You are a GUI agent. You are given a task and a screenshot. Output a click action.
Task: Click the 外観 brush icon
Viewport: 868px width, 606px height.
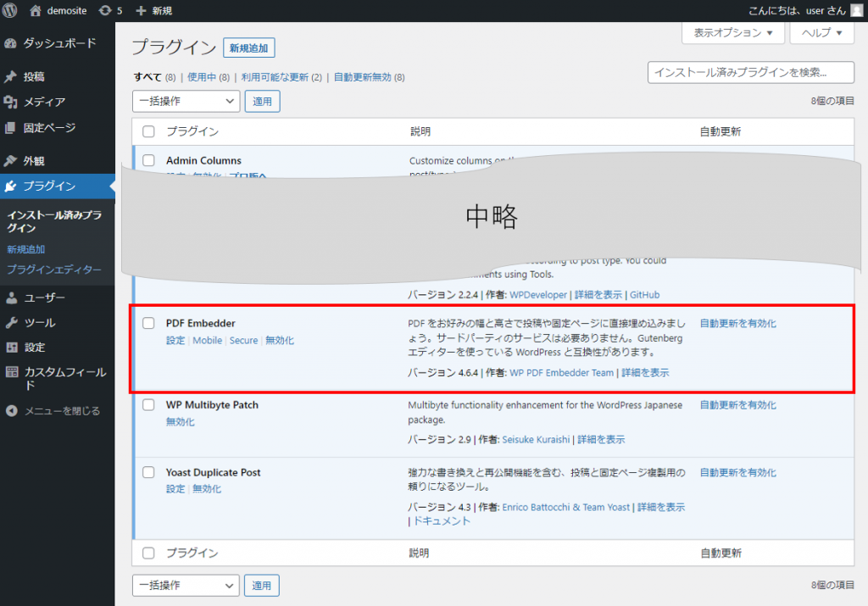tap(10, 159)
